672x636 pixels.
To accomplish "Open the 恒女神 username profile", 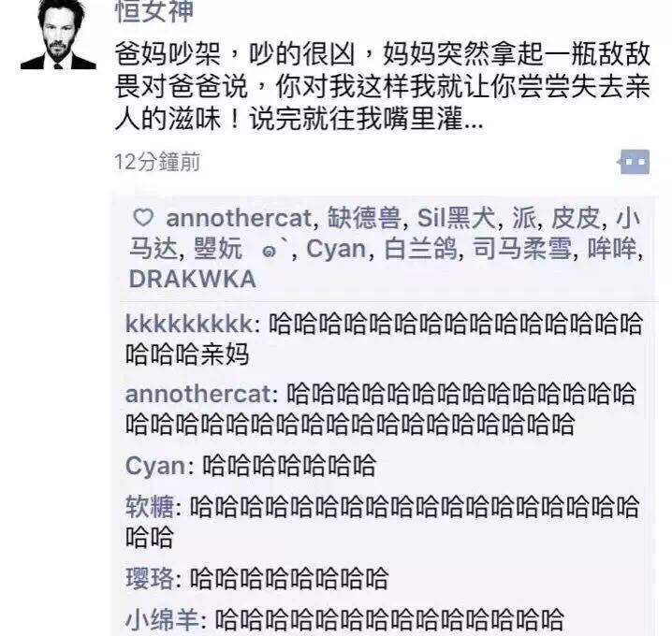I will pyautogui.click(x=154, y=10).
